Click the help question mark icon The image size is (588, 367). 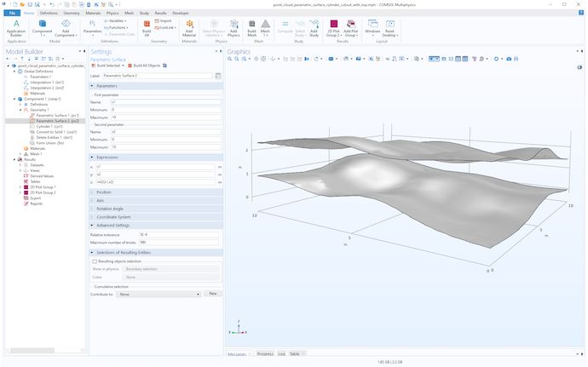coord(581,13)
